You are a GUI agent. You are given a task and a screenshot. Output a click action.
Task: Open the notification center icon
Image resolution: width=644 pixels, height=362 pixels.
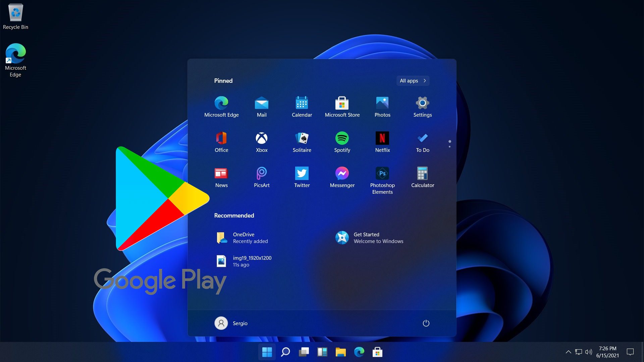tap(630, 352)
